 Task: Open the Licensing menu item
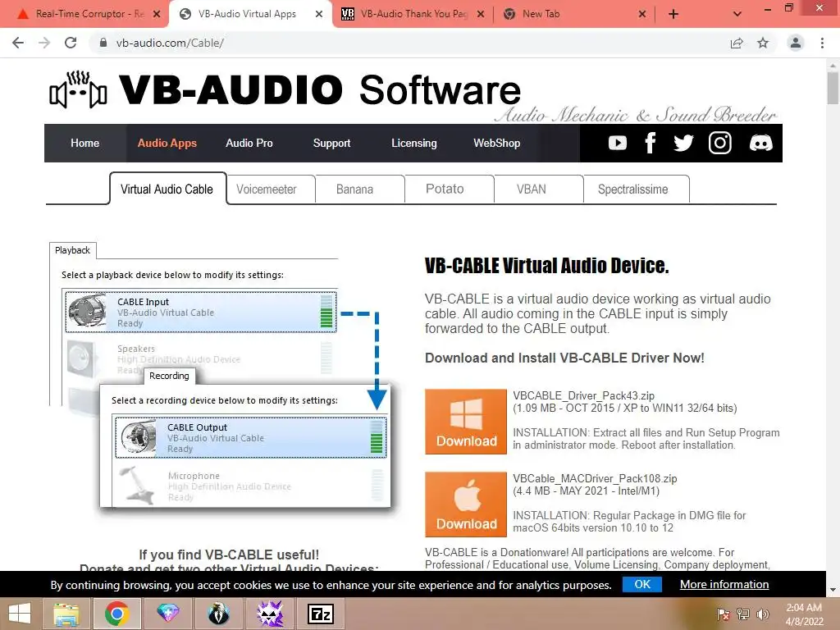tap(414, 143)
